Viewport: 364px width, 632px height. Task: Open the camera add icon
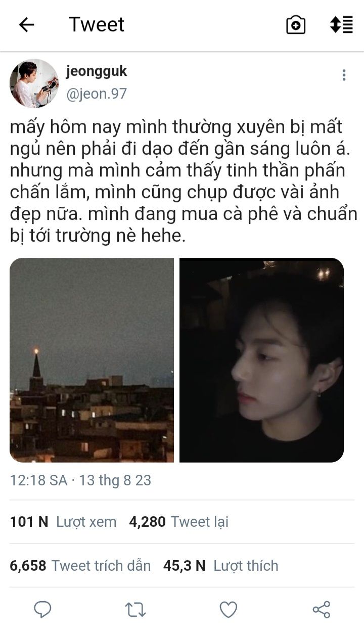coord(296,25)
